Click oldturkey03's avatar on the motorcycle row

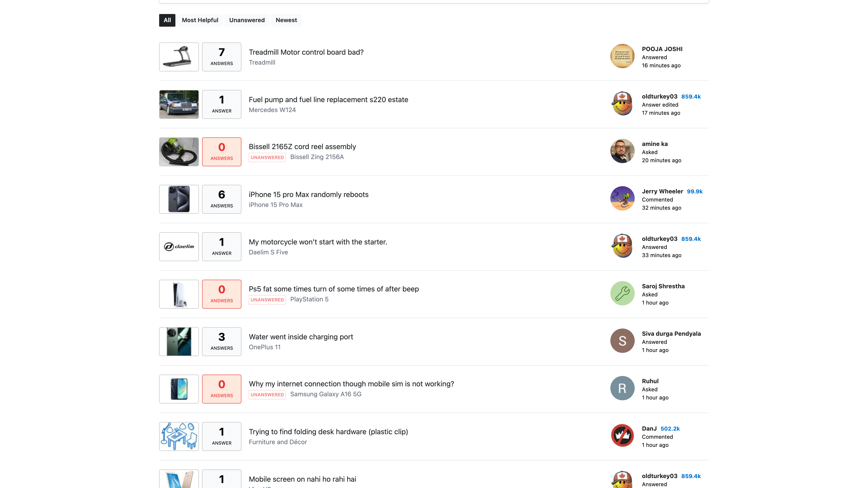622,246
